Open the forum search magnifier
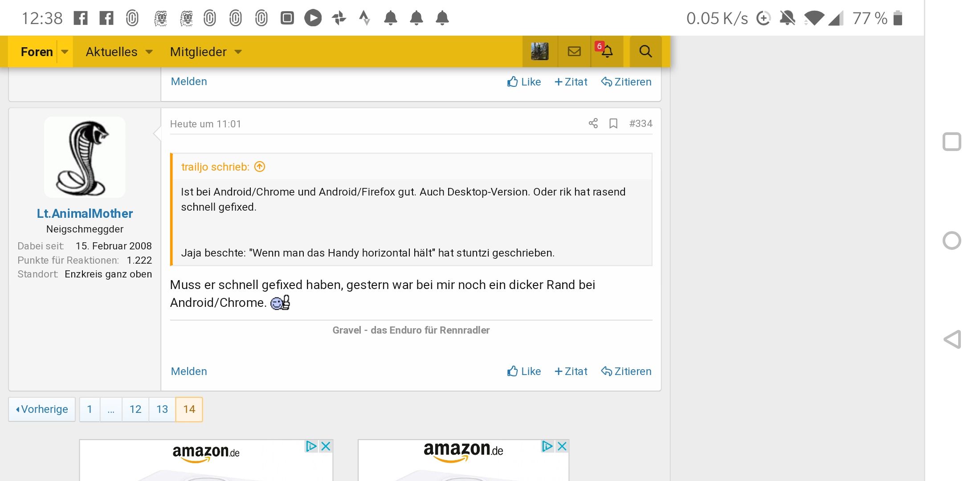Viewport: 980px width, 481px height. coord(645,52)
